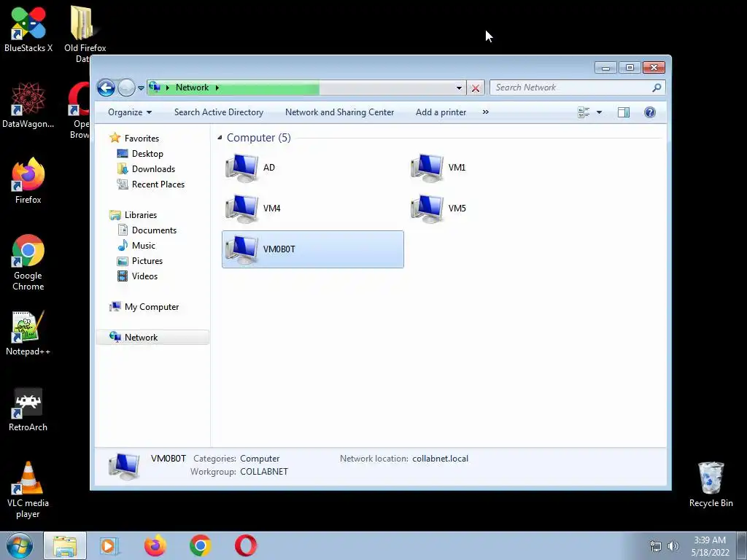Click the network tray icon

point(656,546)
